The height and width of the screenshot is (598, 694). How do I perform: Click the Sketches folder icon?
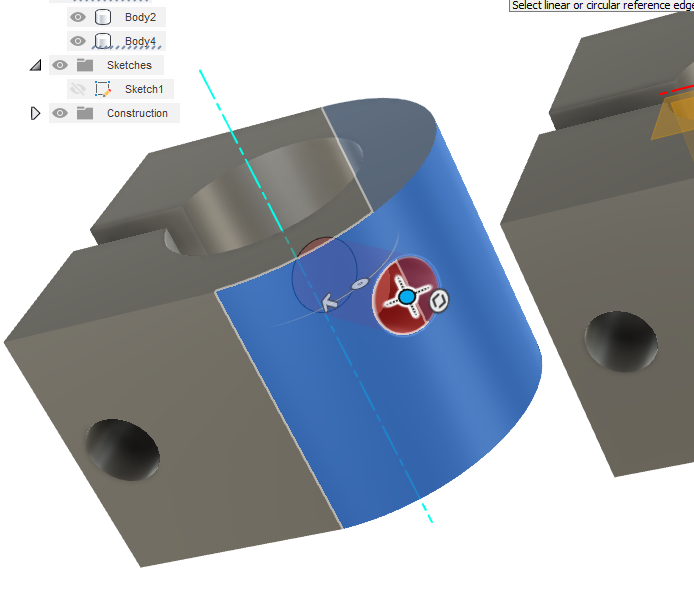click(85, 65)
